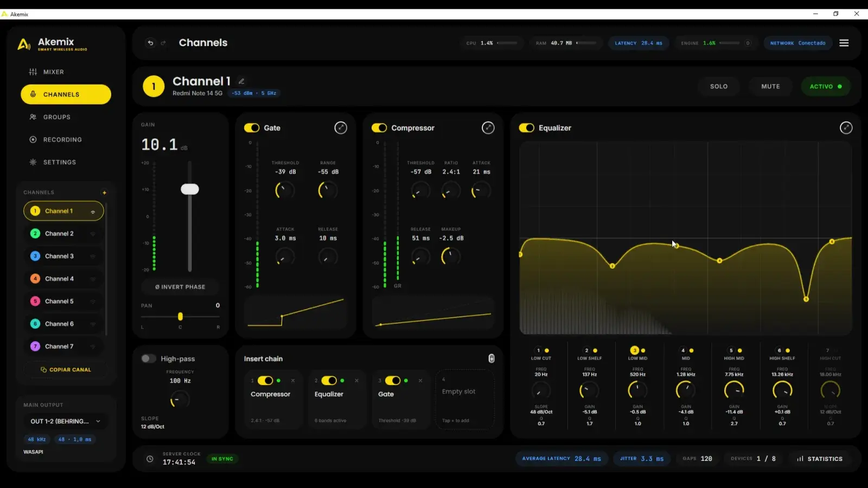Click the gain fader handle

click(190, 189)
